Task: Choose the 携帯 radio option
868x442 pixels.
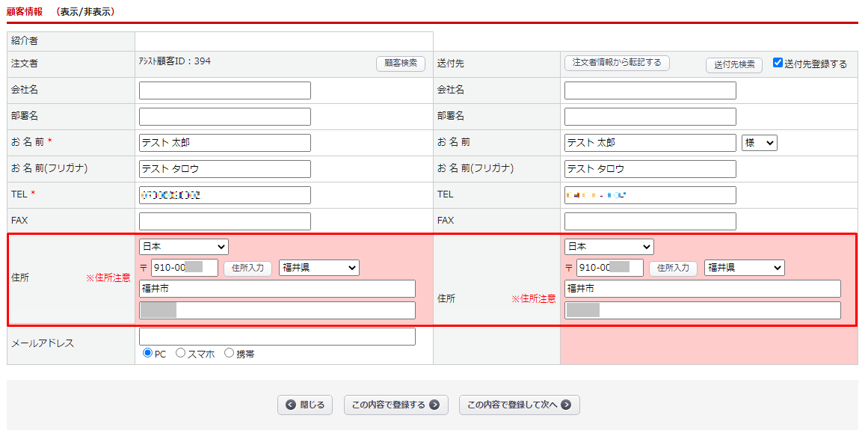Action: [x=229, y=353]
